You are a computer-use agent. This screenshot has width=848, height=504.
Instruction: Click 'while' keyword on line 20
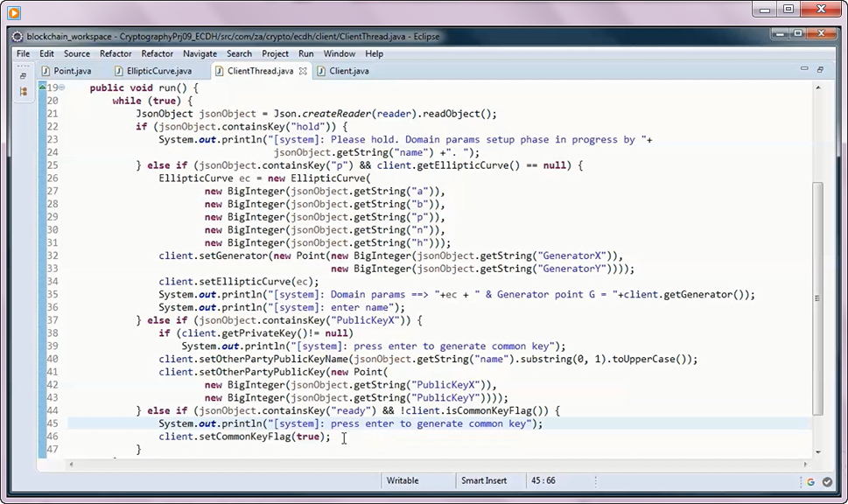[x=127, y=101]
